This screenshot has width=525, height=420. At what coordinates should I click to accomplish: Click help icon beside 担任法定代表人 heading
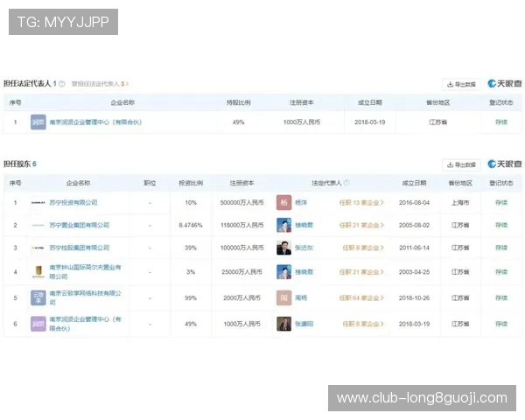pyautogui.click(x=62, y=84)
